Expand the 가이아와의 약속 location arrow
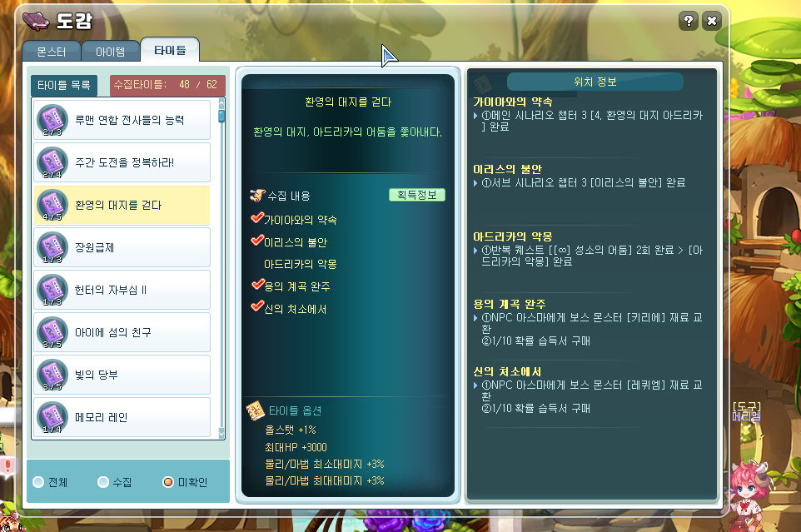Viewport: 801px width, 532px height. click(475, 116)
